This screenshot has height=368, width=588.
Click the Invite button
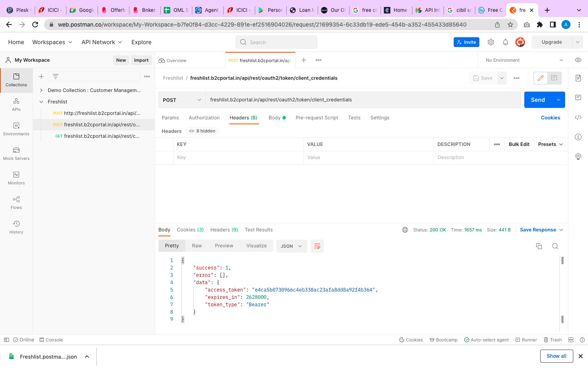(466, 42)
